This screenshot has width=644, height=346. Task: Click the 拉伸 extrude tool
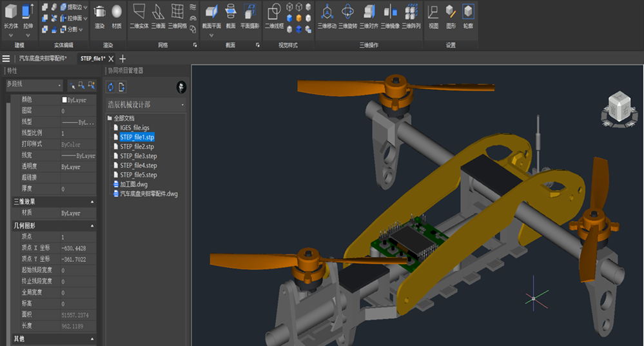28,15
